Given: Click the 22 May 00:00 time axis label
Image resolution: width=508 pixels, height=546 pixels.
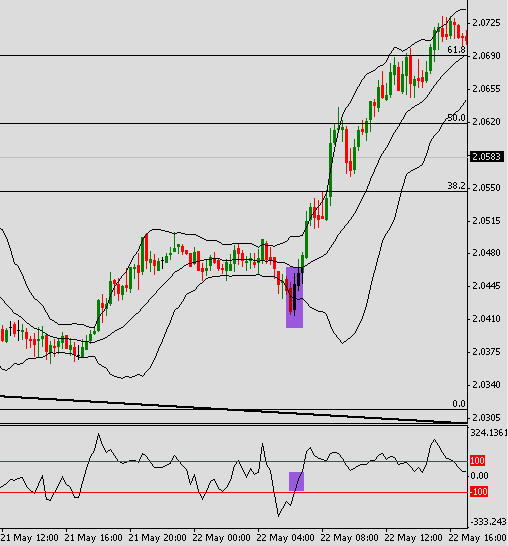Looking at the screenshot, I should pyautogui.click(x=221, y=538).
